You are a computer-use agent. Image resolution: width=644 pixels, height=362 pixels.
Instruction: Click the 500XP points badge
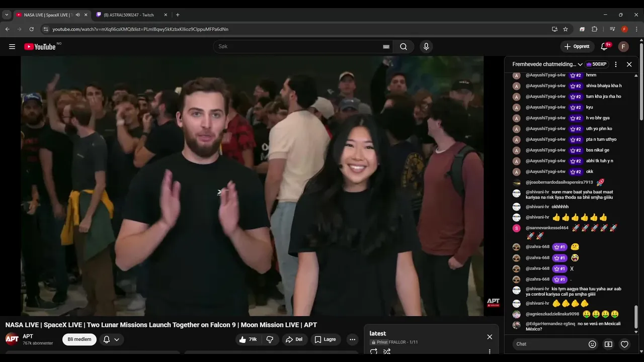tap(597, 64)
